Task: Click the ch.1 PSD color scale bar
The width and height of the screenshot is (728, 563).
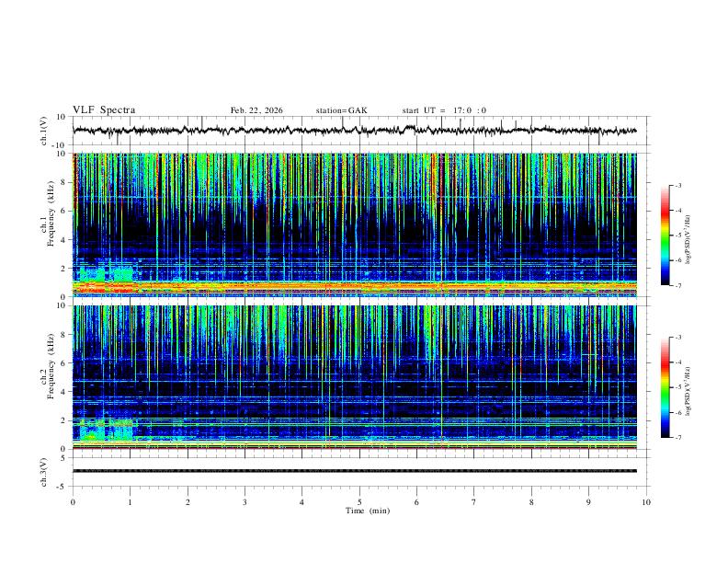Action: click(665, 236)
